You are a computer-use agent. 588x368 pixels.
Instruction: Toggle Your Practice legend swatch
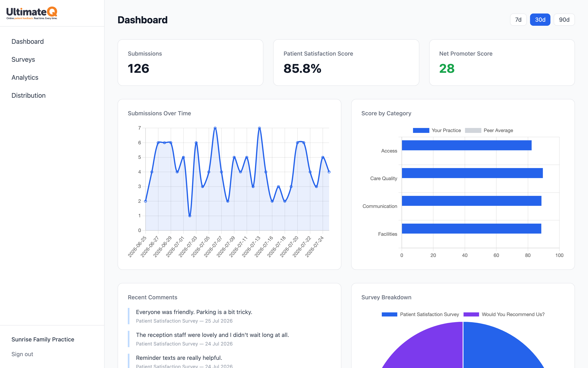(x=421, y=130)
